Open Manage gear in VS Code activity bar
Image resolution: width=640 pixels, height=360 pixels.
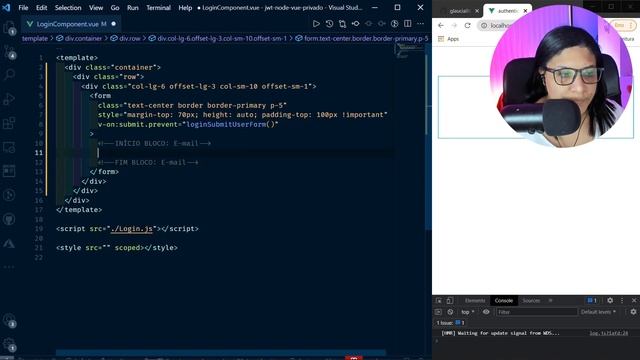(x=9, y=344)
